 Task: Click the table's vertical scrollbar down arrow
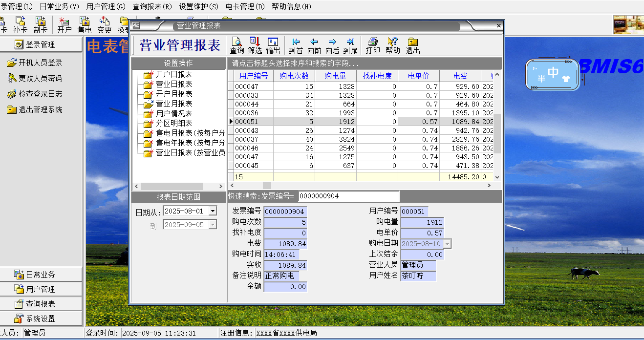click(x=497, y=177)
